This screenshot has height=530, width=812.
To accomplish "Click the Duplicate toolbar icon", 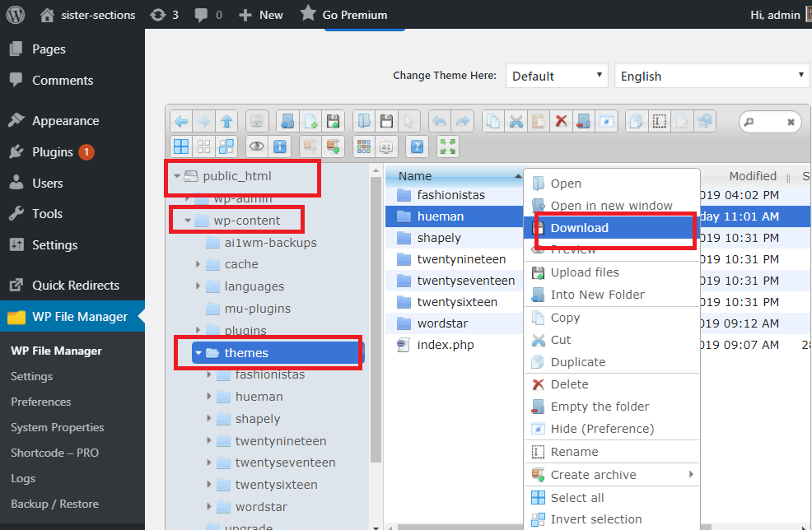I will tap(637, 122).
